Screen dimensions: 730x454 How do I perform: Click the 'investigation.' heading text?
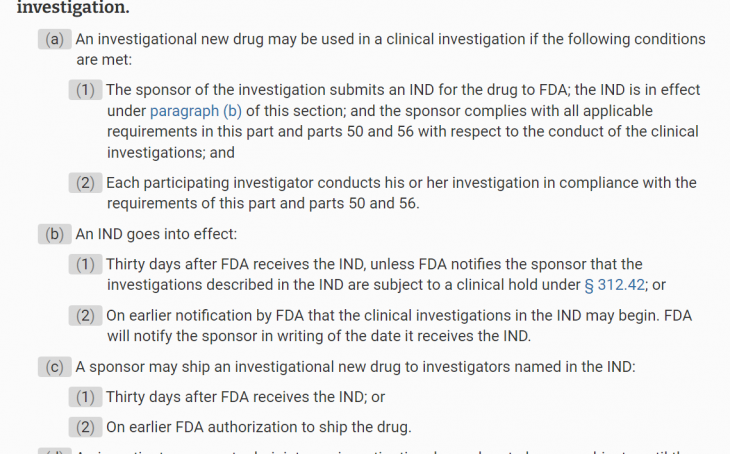(73, 7)
